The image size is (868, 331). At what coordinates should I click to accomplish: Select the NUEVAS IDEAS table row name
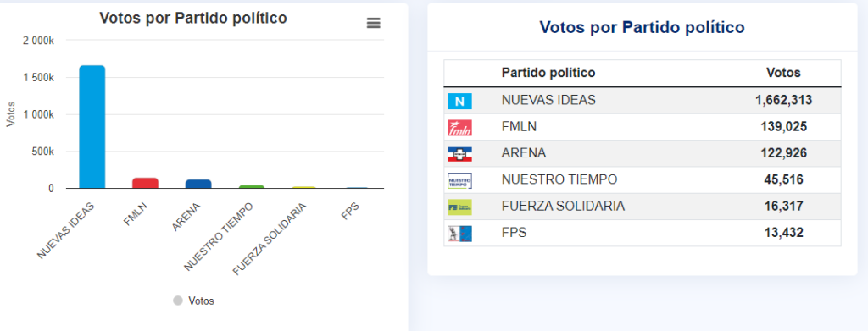point(548,100)
